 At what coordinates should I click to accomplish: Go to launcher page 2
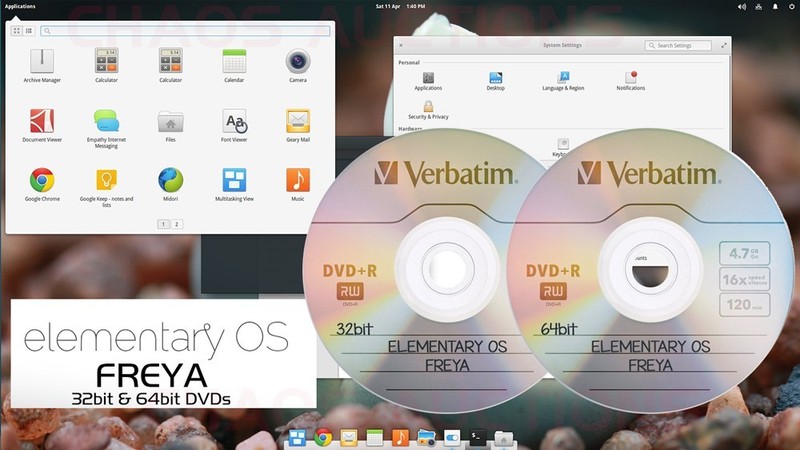(x=177, y=224)
